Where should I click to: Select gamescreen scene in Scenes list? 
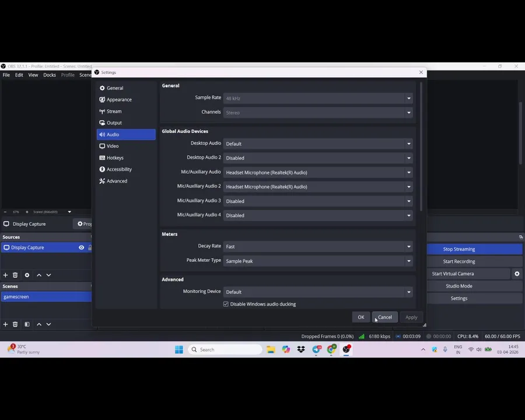click(x=46, y=297)
